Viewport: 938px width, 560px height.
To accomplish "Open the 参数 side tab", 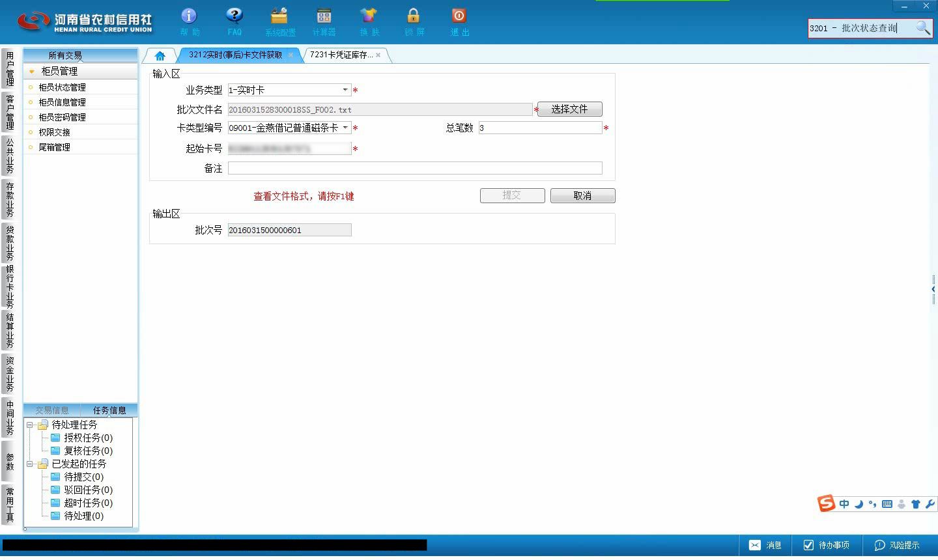I will coord(10,461).
